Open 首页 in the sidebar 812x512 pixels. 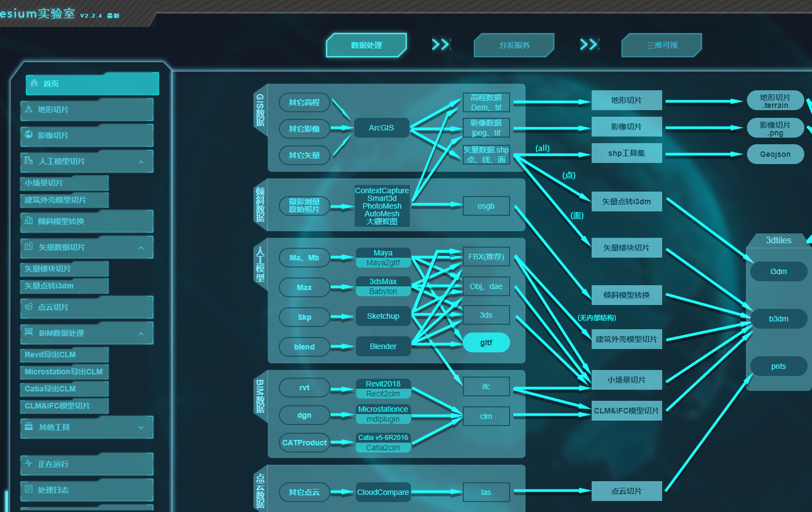click(x=92, y=84)
